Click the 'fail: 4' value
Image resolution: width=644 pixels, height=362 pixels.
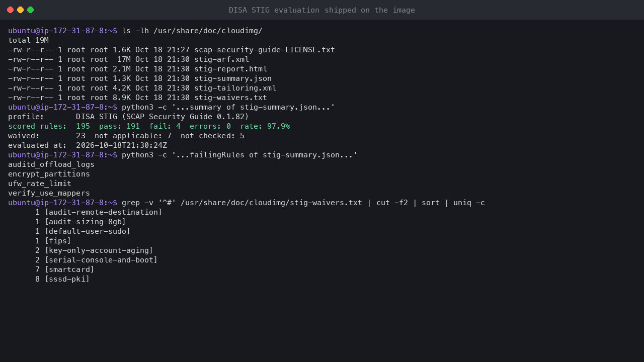coord(165,126)
